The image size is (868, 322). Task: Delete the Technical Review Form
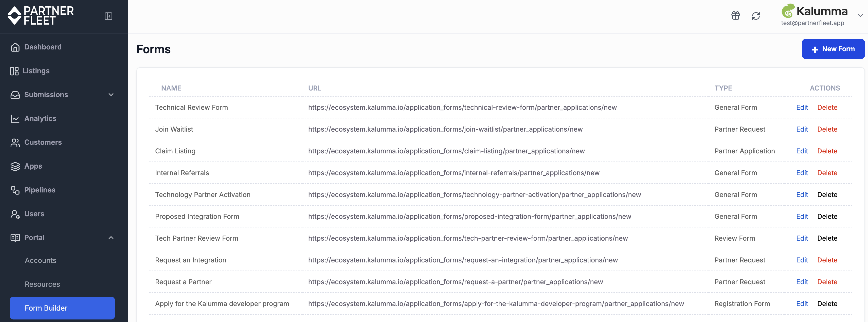coord(827,107)
